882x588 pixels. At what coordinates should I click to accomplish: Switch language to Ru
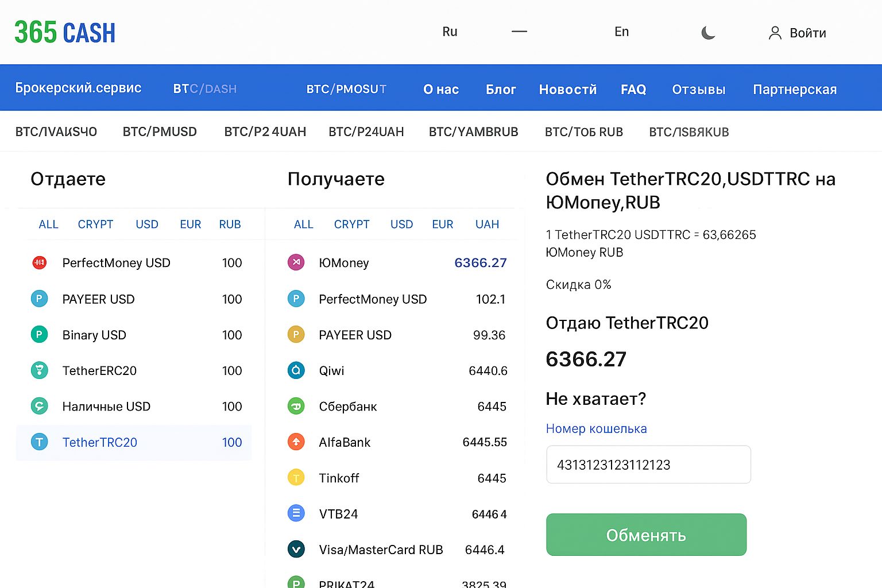[450, 32]
